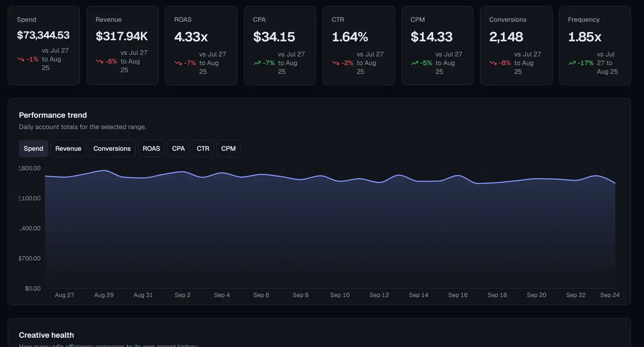Select the Spend chart tab
Screen dimensions: 644x347
coord(33,148)
